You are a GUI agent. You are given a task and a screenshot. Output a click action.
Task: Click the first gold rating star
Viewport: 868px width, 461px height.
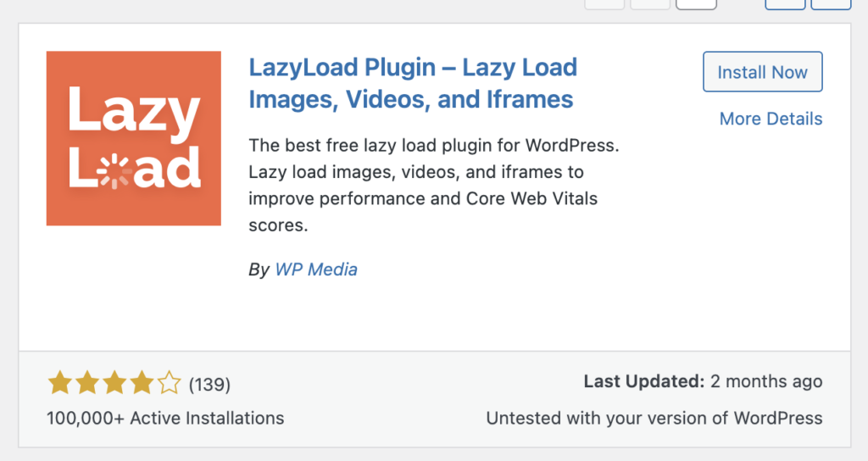(x=59, y=384)
